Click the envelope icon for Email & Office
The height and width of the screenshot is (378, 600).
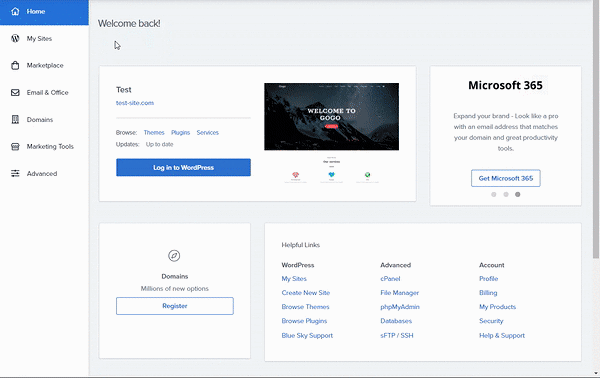click(x=15, y=93)
